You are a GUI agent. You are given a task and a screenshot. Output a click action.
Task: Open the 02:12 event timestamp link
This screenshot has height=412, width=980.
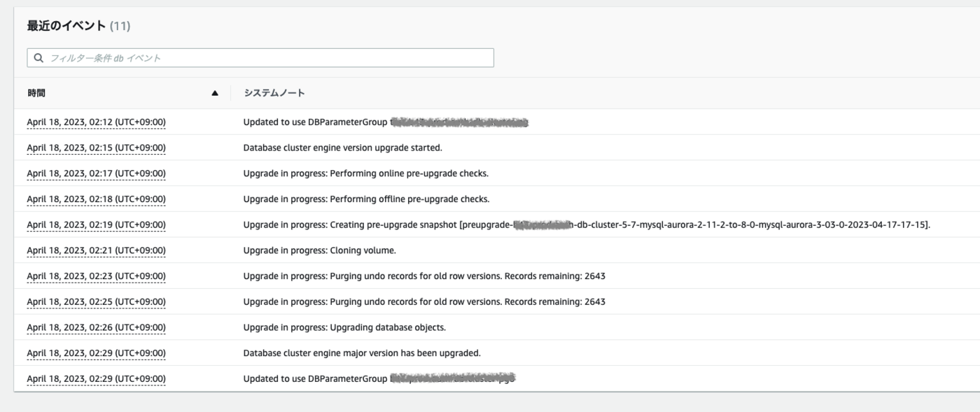tap(96, 122)
